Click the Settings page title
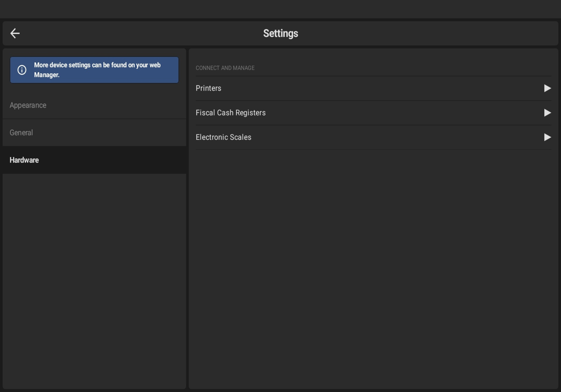Viewport: 561px width, 392px height. [280, 33]
